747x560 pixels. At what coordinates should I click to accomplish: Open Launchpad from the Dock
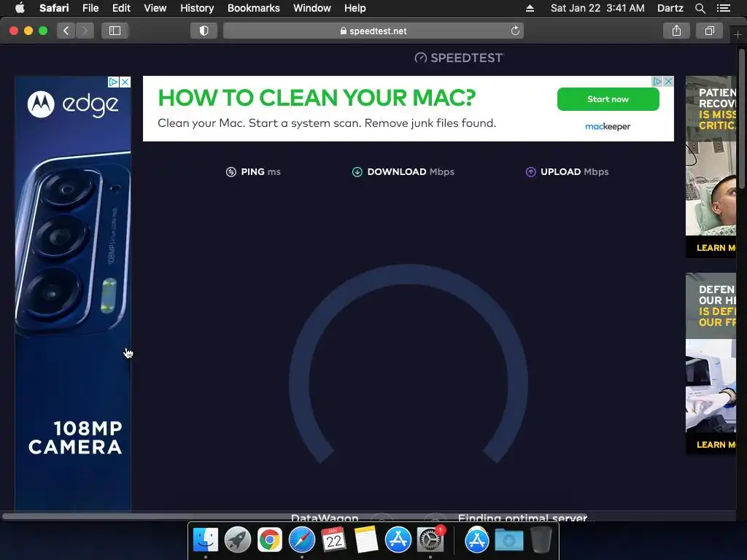point(237,540)
